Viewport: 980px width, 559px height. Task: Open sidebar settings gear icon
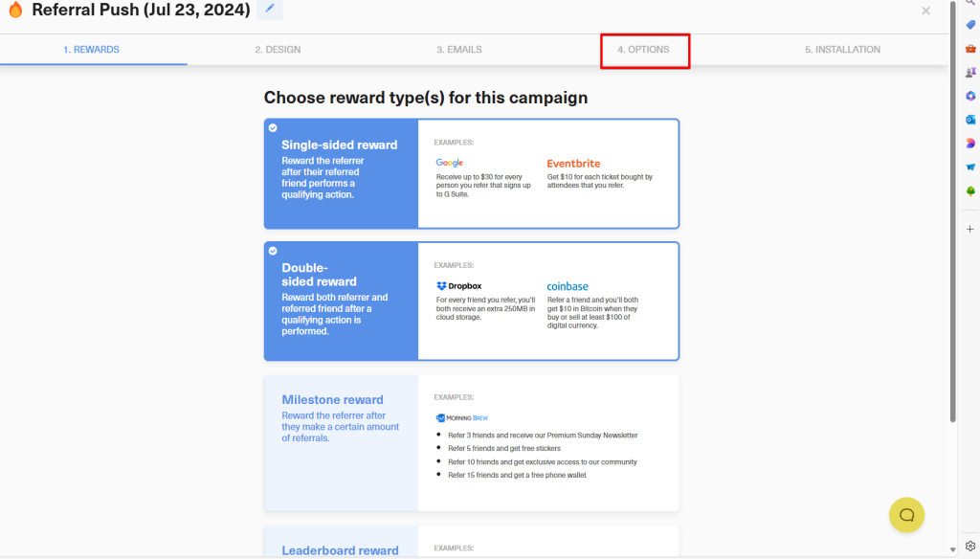[x=970, y=547]
